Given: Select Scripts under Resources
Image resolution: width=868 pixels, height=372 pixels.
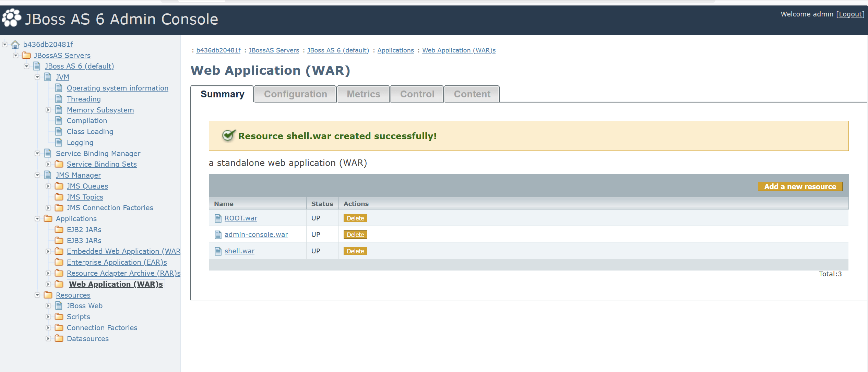Looking at the screenshot, I should (x=78, y=317).
